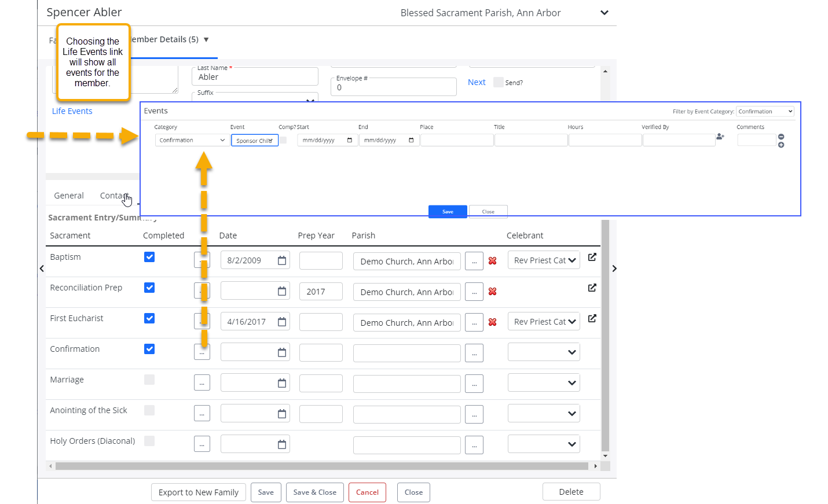The image size is (828, 504).
Task: Click the blue Save button in Events
Action: click(448, 212)
